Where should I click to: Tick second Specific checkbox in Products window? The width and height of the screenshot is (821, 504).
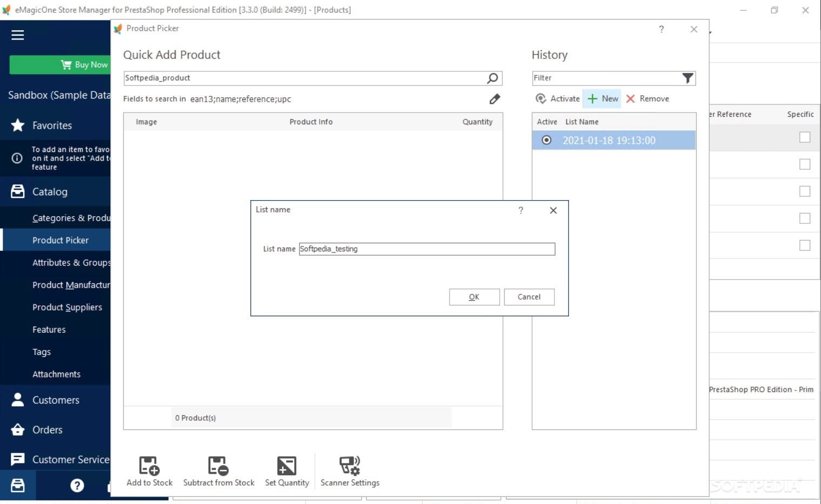pos(805,164)
